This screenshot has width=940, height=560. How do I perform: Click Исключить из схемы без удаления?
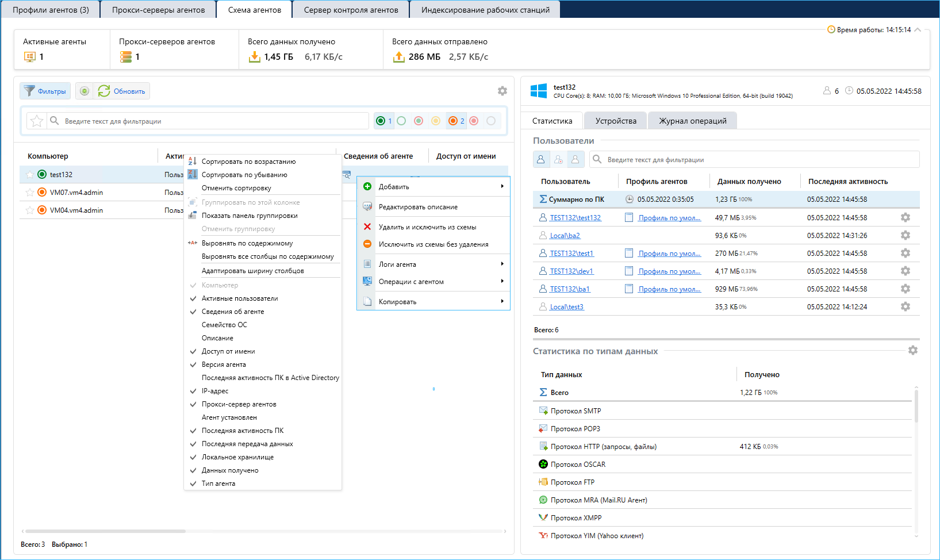coord(433,244)
